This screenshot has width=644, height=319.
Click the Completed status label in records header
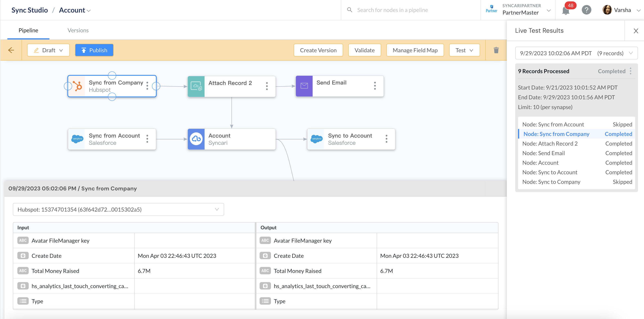coord(612,71)
